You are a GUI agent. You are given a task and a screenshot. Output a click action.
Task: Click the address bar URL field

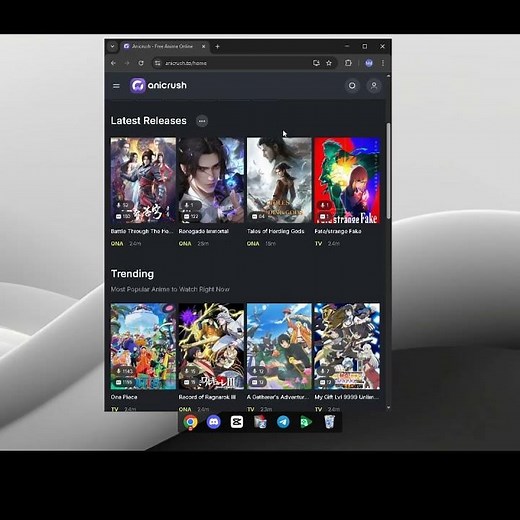(x=233, y=63)
